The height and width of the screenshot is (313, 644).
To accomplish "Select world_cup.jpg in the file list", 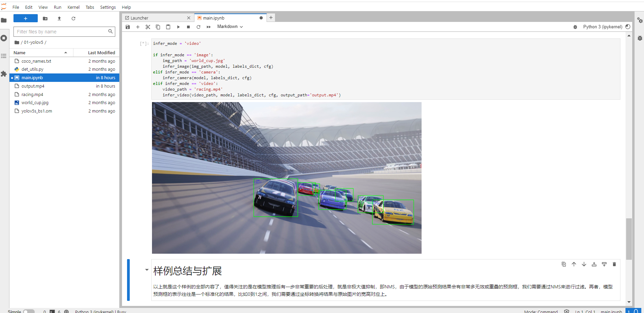I will click(64, 103).
